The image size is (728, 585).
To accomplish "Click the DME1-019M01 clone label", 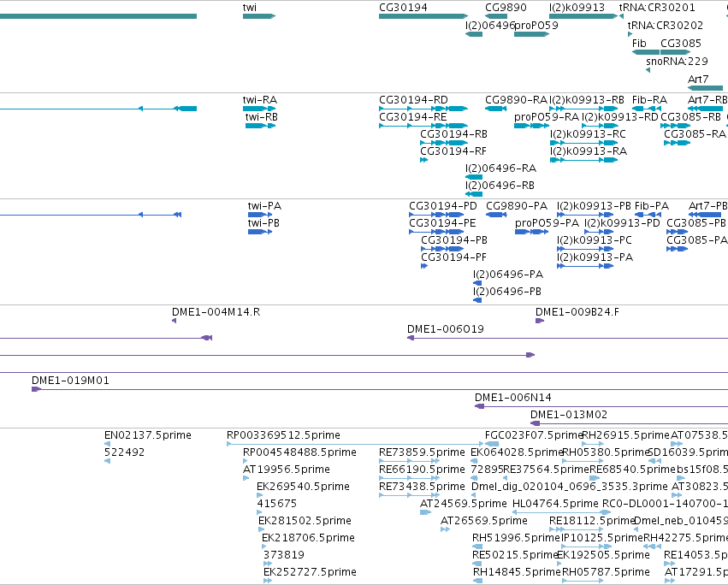I will (x=70, y=381).
